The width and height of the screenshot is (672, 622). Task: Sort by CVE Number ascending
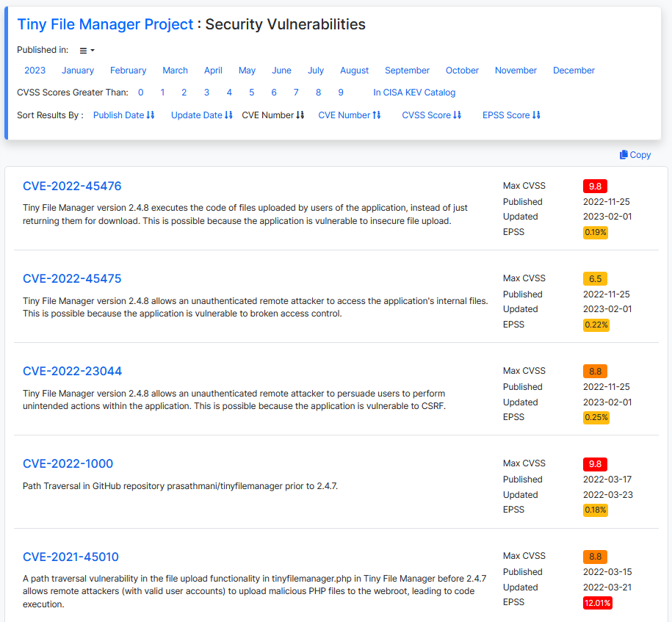(350, 115)
